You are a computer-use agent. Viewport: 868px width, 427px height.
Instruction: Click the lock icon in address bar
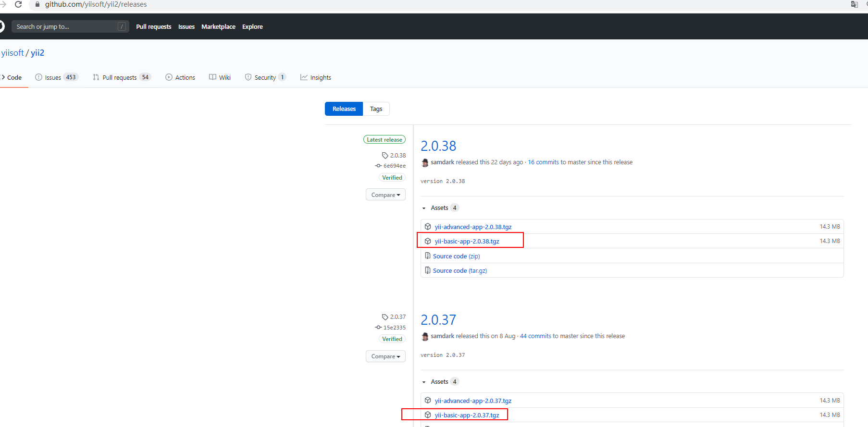37,4
